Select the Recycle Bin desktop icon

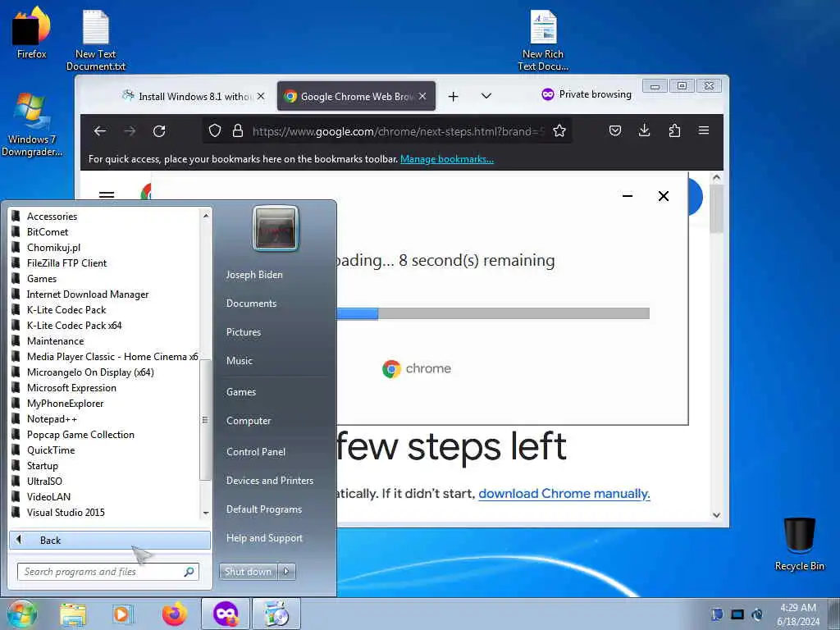[799, 544]
